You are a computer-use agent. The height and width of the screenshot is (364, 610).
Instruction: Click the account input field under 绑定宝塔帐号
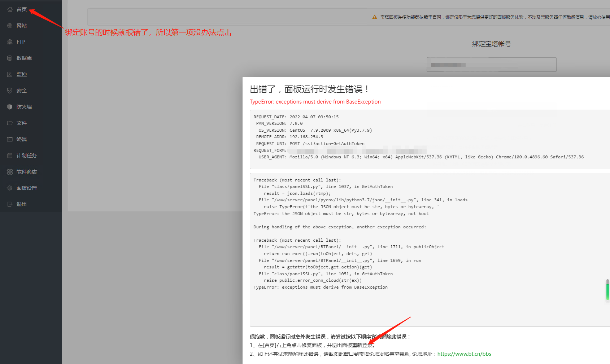(x=491, y=65)
